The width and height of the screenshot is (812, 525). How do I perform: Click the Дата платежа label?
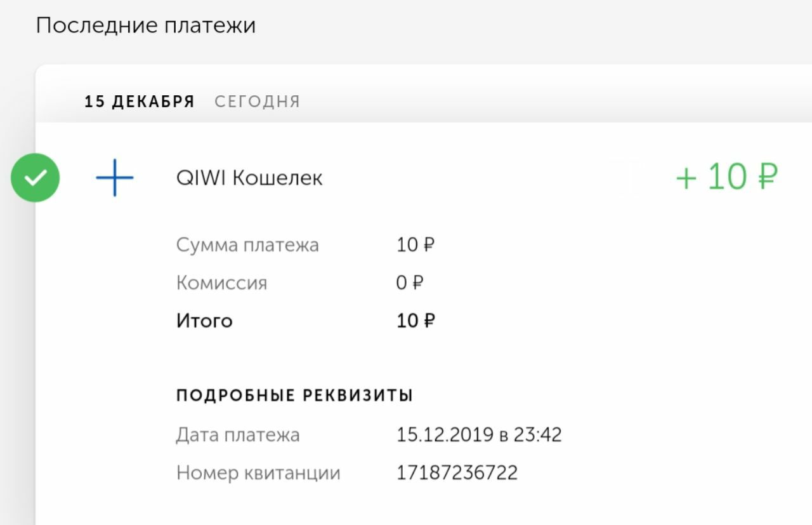238,435
